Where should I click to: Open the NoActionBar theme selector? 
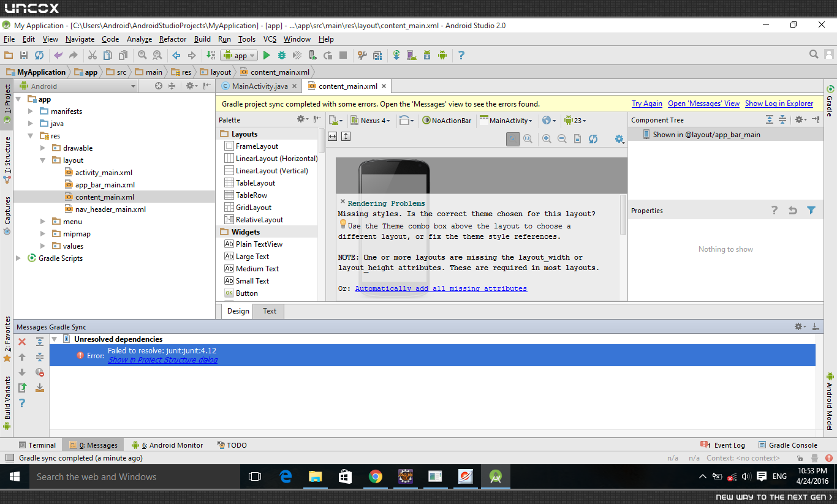coord(447,121)
